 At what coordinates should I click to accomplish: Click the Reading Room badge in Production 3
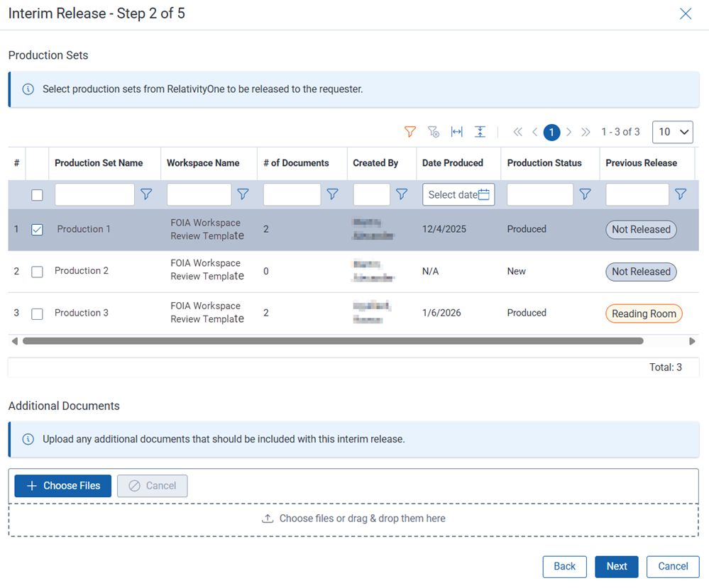click(644, 314)
